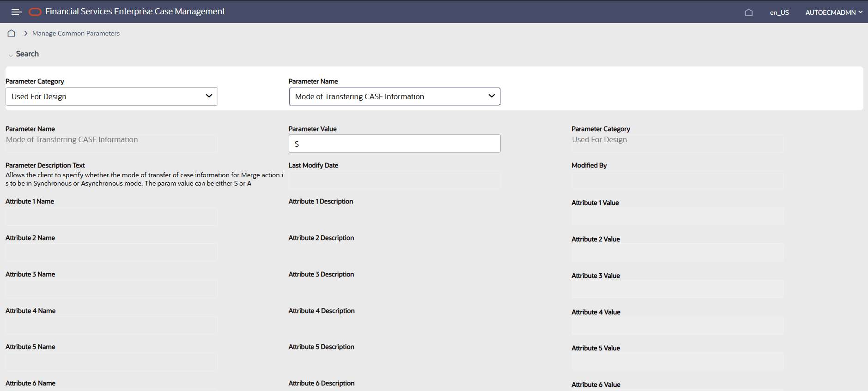Click Manage Common Parameters breadcrumb
The width and height of the screenshot is (868, 391).
(x=76, y=33)
